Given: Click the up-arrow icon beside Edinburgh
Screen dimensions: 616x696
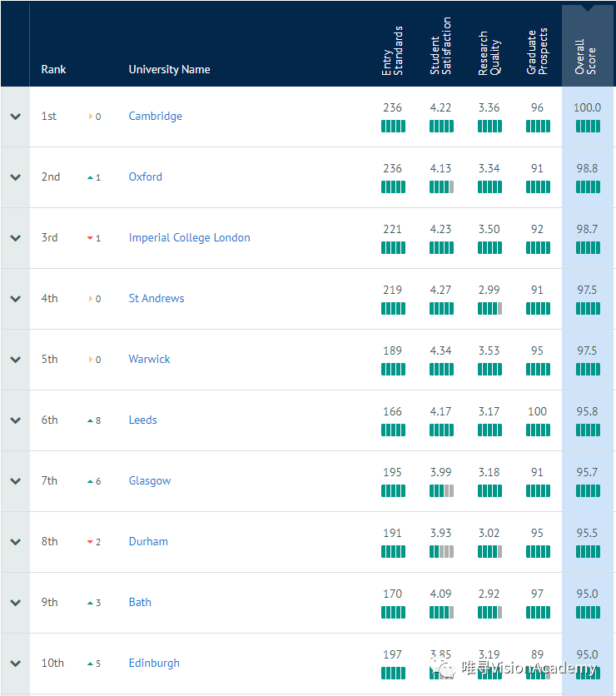Looking at the screenshot, I should point(92,663).
